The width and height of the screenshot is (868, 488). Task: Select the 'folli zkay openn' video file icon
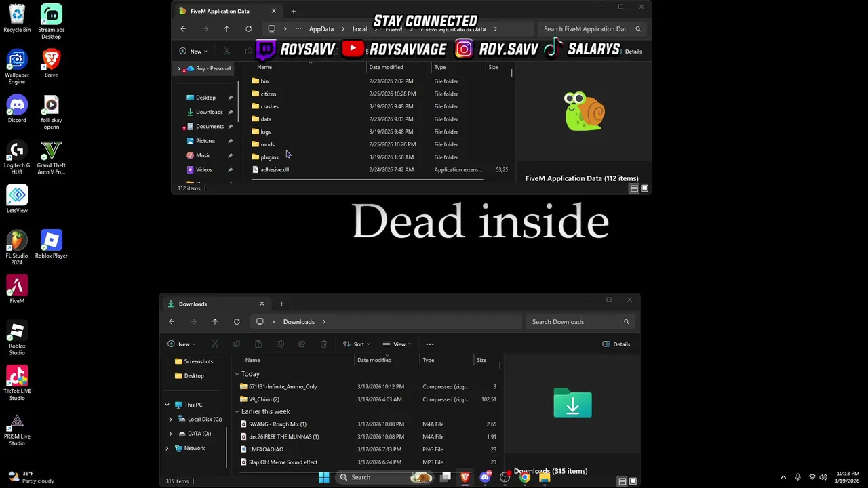(x=52, y=112)
